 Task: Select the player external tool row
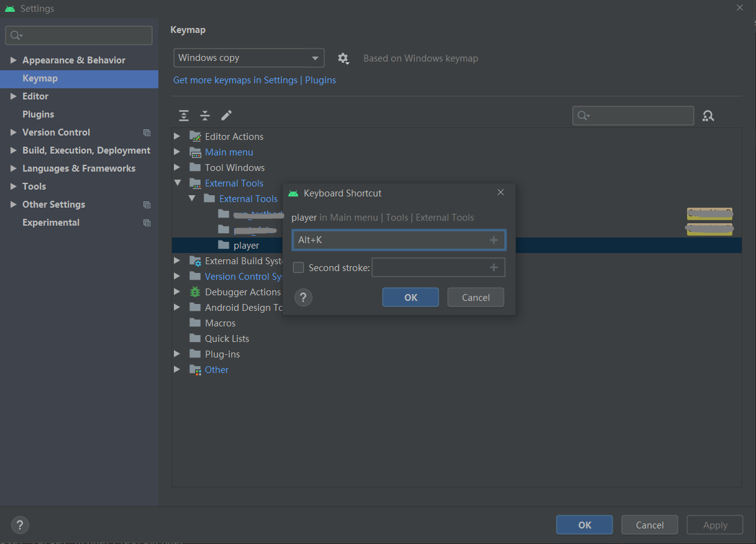coord(457,246)
